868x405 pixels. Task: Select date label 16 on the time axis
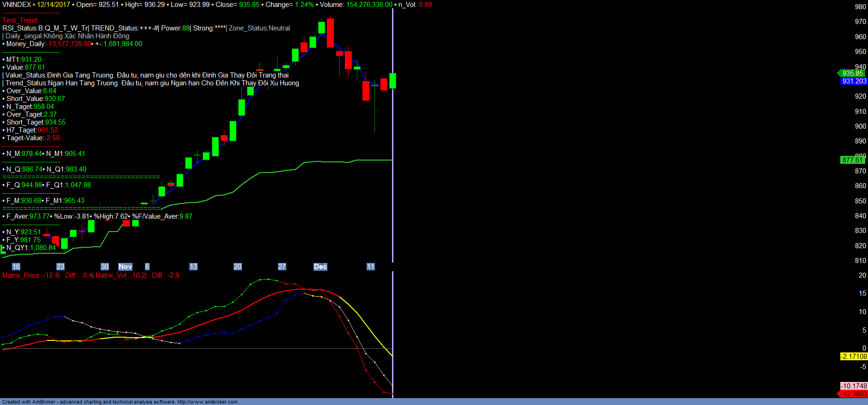tap(16, 267)
